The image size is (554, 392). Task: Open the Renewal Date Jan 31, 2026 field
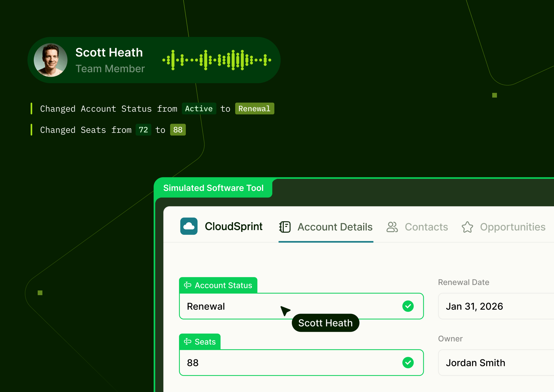tap(495, 306)
